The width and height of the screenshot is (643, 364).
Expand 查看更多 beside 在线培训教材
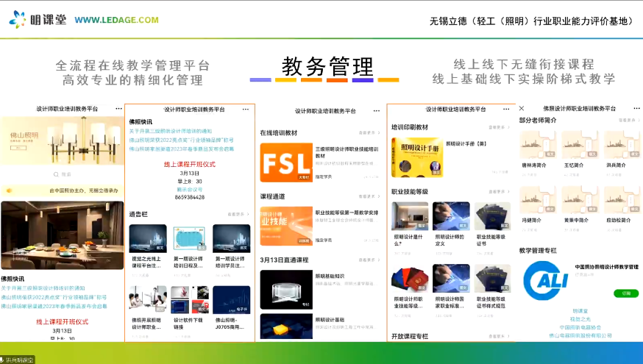(369, 133)
